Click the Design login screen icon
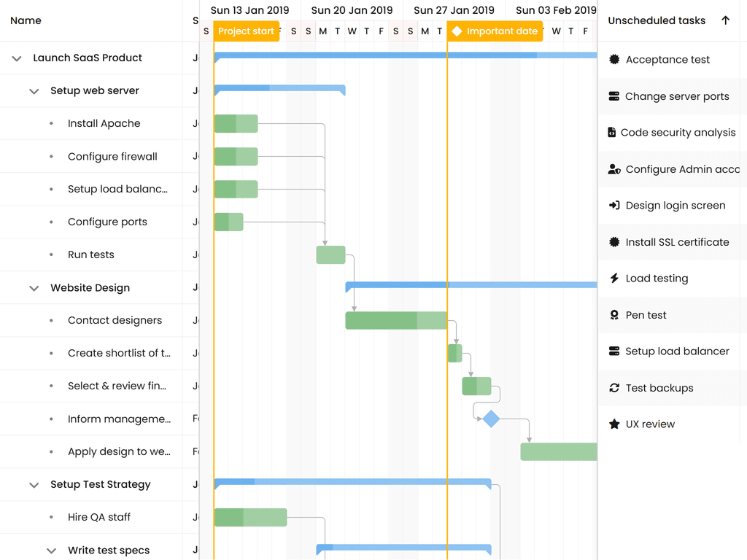This screenshot has height=560, width=747. (x=614, y=206)
